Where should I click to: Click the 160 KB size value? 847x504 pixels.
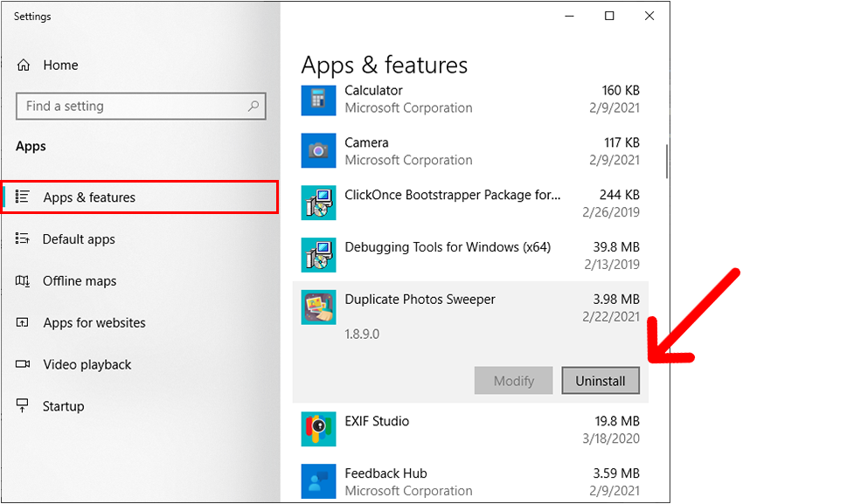coord(621,90)
